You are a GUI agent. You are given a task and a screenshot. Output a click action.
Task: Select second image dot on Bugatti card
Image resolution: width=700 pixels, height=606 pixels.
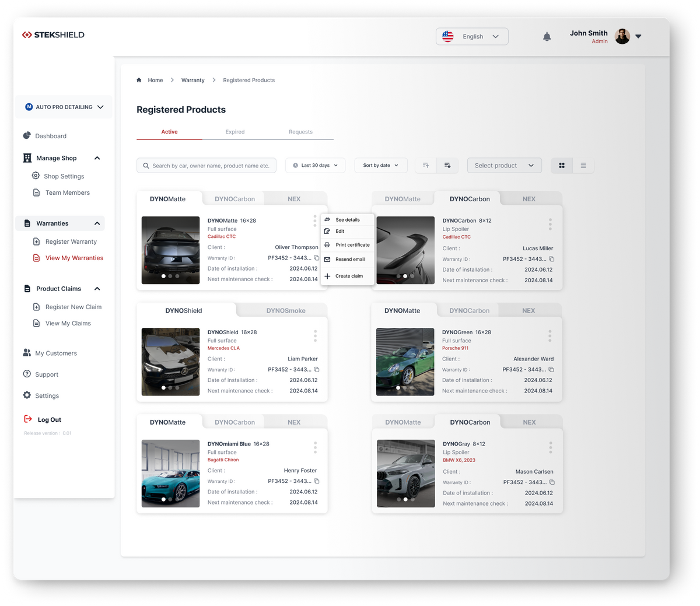[170, 499]
